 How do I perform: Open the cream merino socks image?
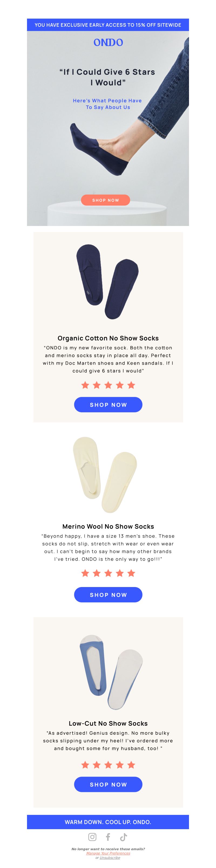(x=105, y=475)
